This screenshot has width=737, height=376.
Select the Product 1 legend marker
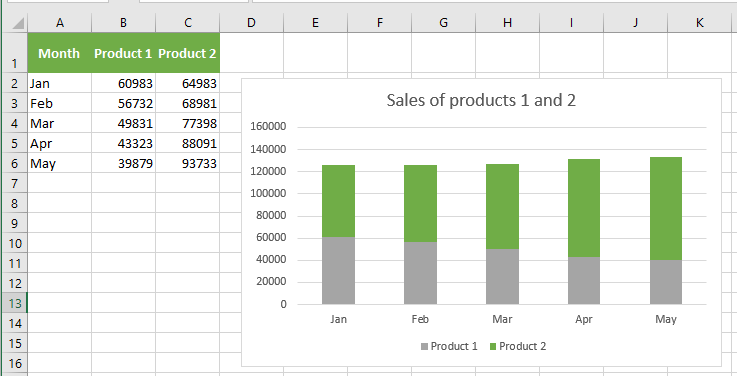[x=424, y=347]
